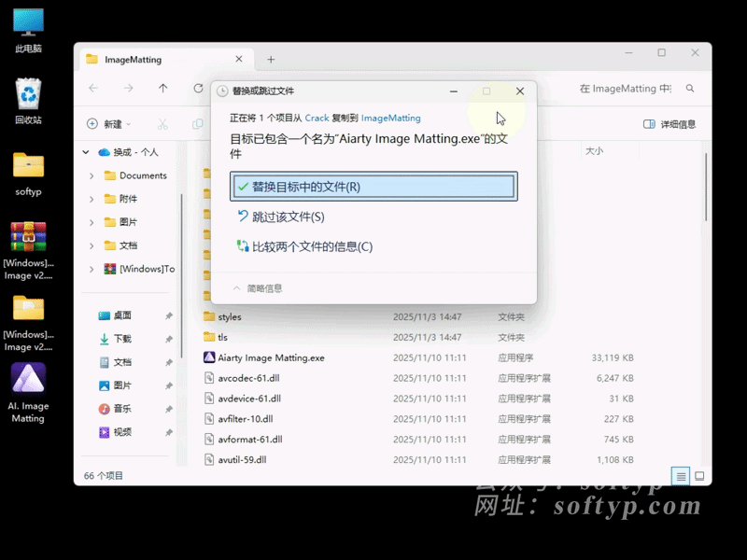Click the Cut scissors icon

tap(162, 124)
